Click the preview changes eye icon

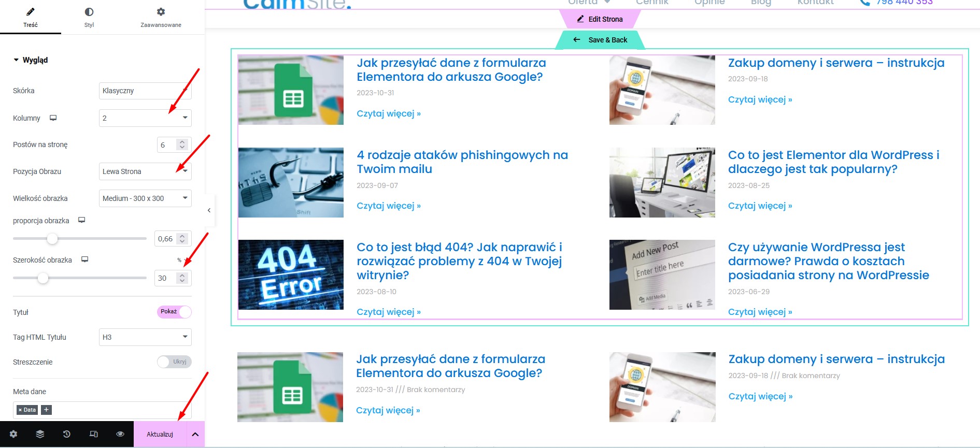pos(120,434)
